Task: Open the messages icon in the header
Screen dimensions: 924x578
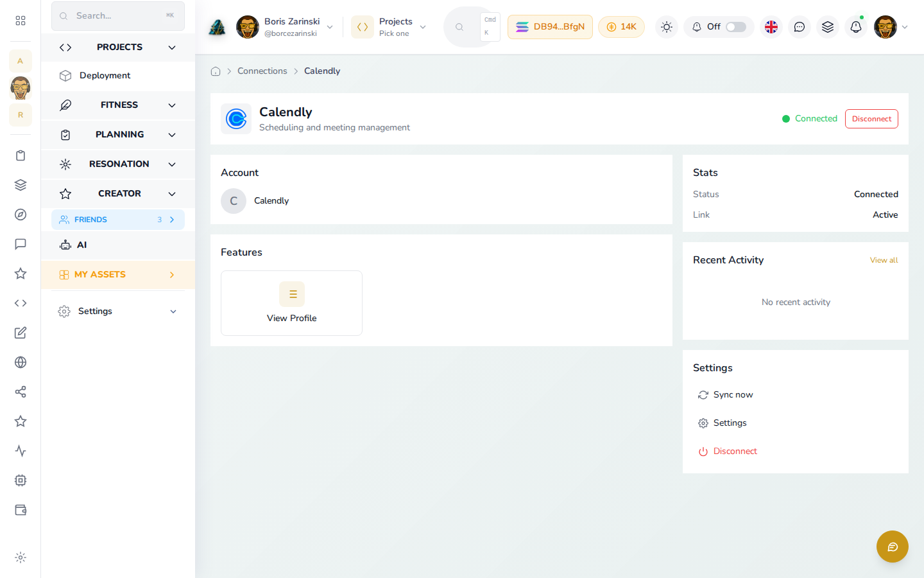Action: point(800,27)
